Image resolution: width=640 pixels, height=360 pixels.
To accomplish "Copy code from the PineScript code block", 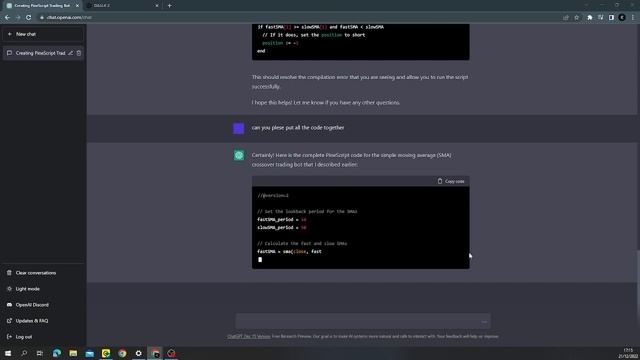I will tap(451, 181).
